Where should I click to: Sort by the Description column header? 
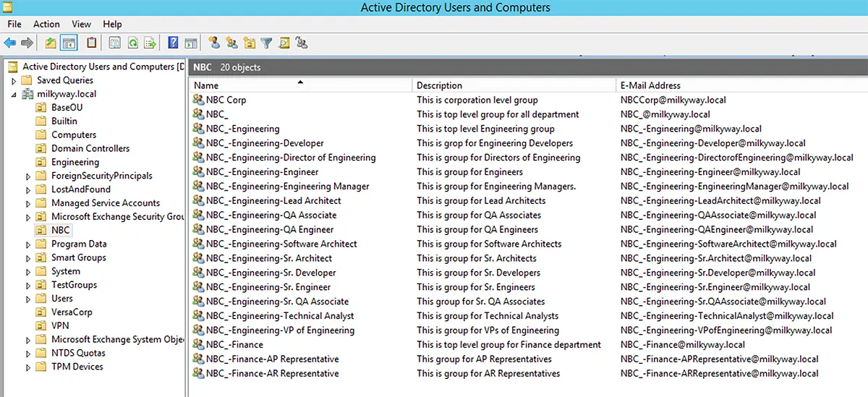(514, 85)
